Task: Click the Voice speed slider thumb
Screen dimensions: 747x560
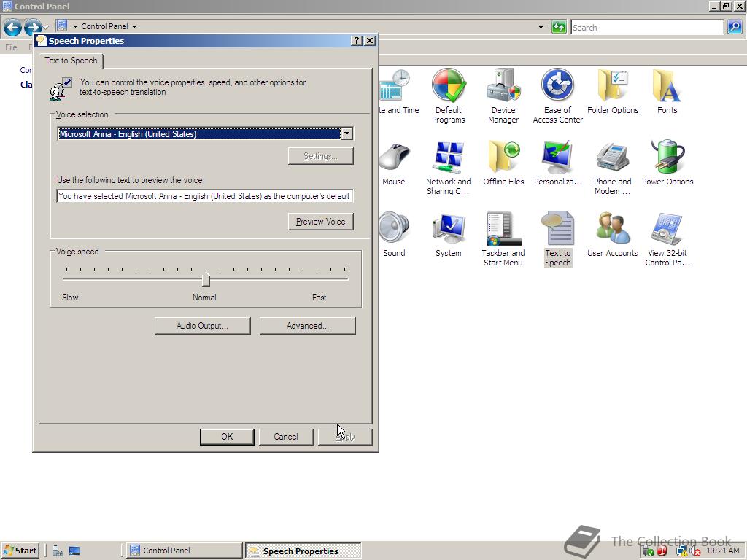Action: click(x=206, y=279)
